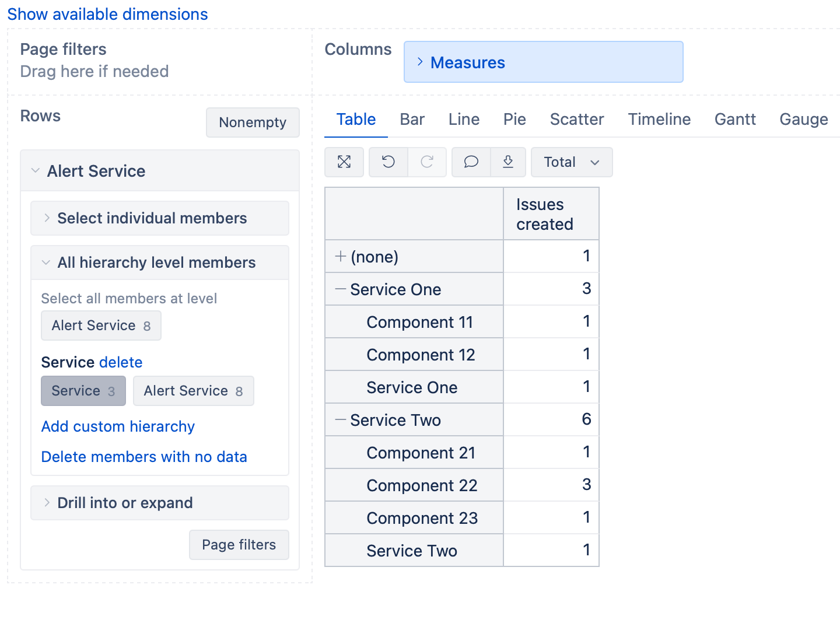
Task: Switch to the Gantt tab
Action: pos(735,120)
